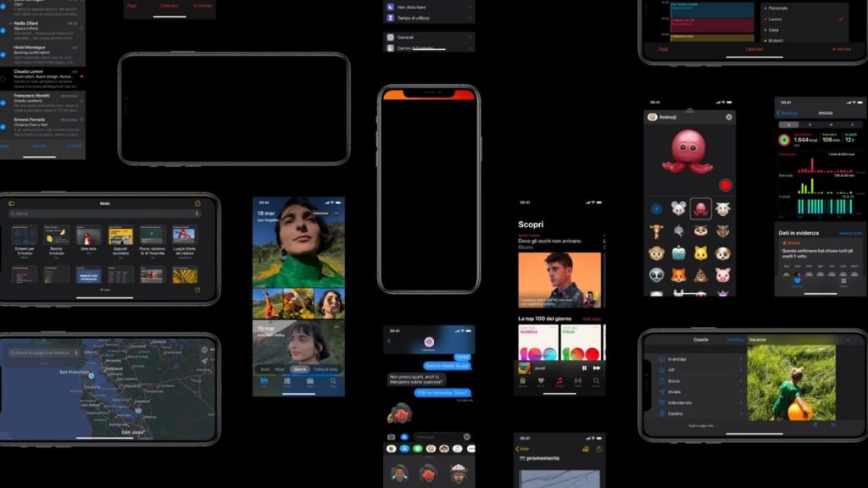Open Cestino mailbox in Mail
The image size is (868, 488).
pyautogui.click(x=700, y=413)
